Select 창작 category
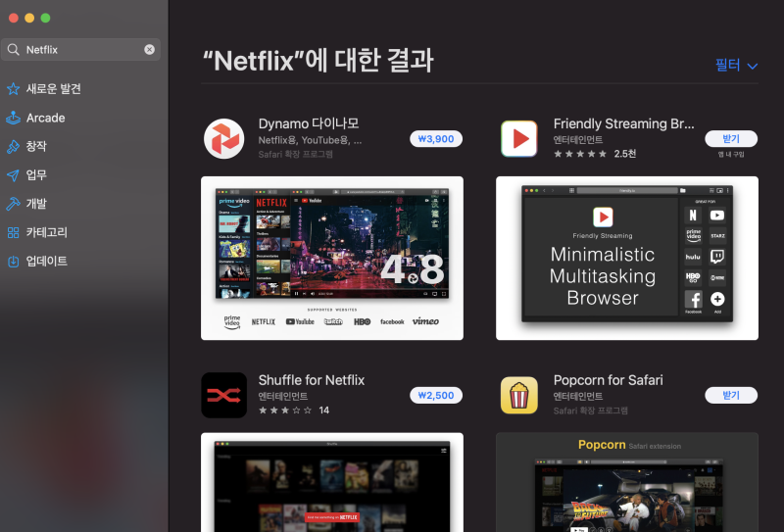784x532 pixels. (x=36, y=147)
